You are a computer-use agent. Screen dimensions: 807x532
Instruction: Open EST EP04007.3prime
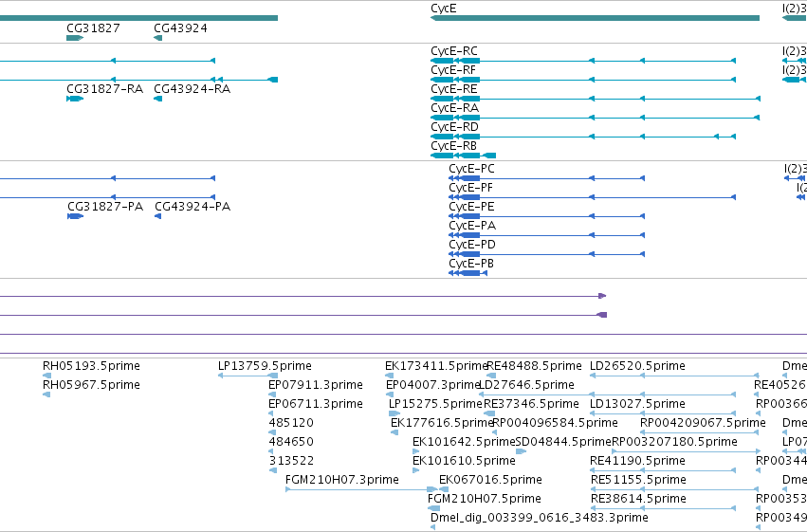click(x=432, y=385)
